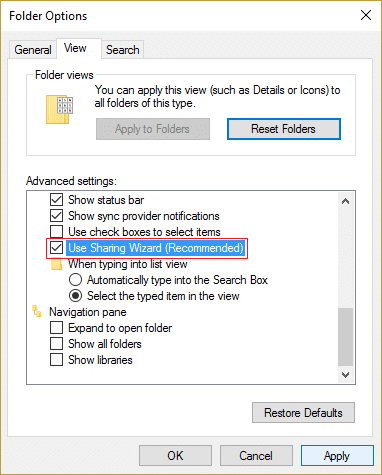This screenshot has height=475, width=382.
Task: Click the Navigation pane tree icon
Action: (37, 311)
